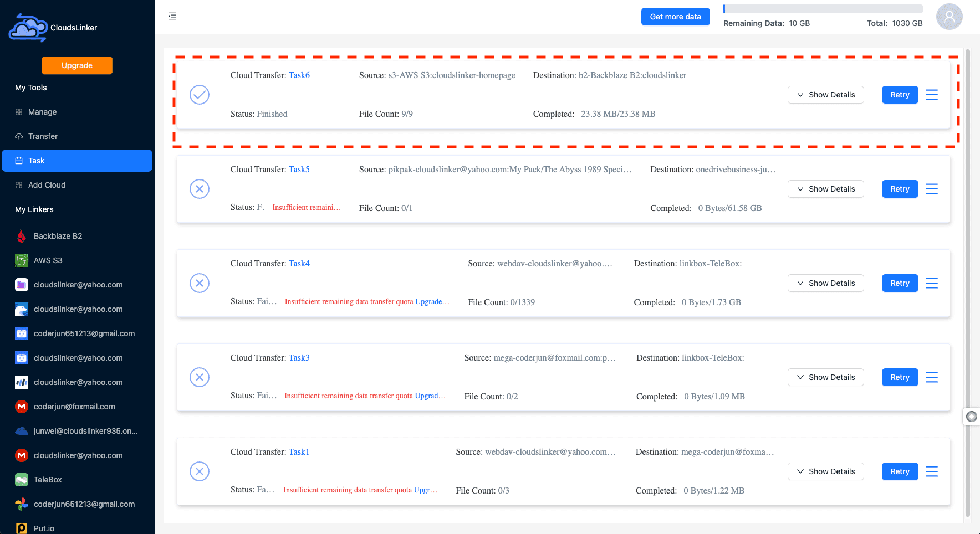The width and height of the screenshot is (980, 534).
Task: Retry Task5
Action: point(900,189)
